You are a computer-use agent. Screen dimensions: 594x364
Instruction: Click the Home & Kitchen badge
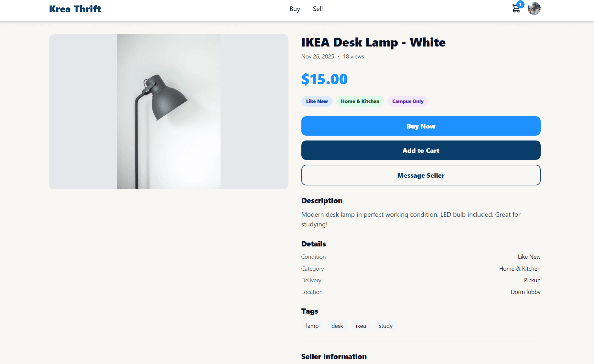[x=360, y=101]
